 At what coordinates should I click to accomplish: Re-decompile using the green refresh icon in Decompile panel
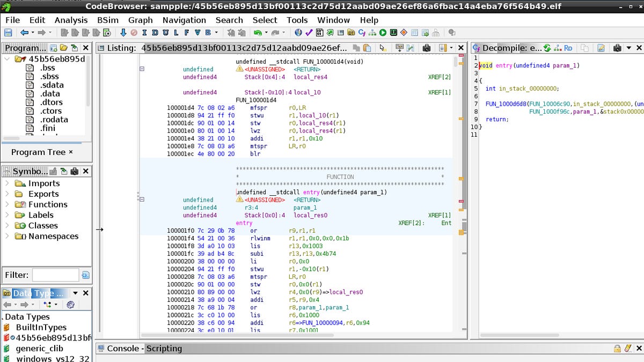coord(547,48)
